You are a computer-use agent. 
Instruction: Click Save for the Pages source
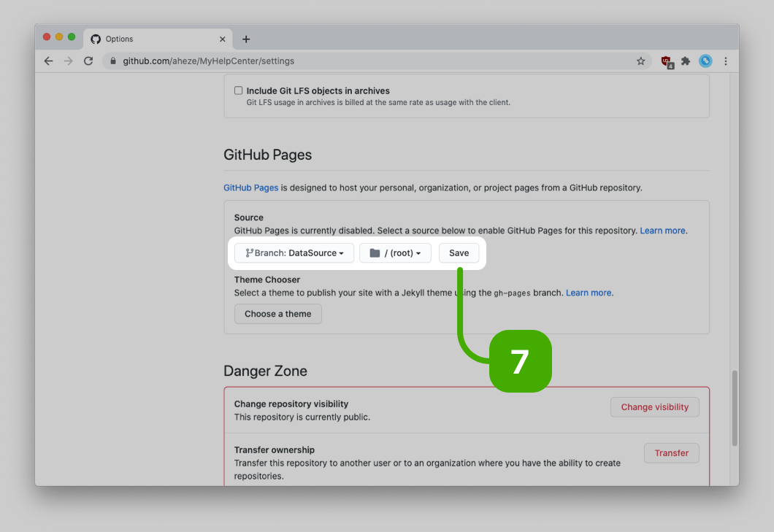pyautogui.click(x=459, y=252)
